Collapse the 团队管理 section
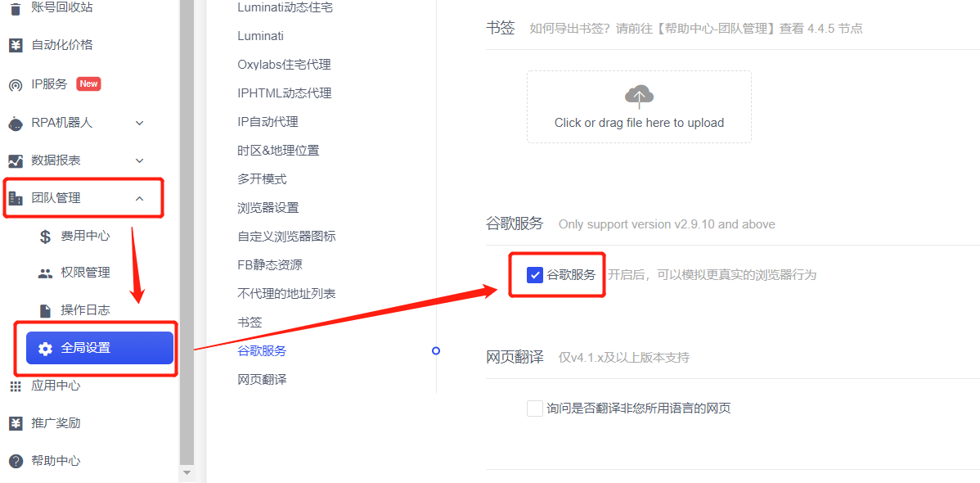Viewport: 980px width, 483px height. 139,197
